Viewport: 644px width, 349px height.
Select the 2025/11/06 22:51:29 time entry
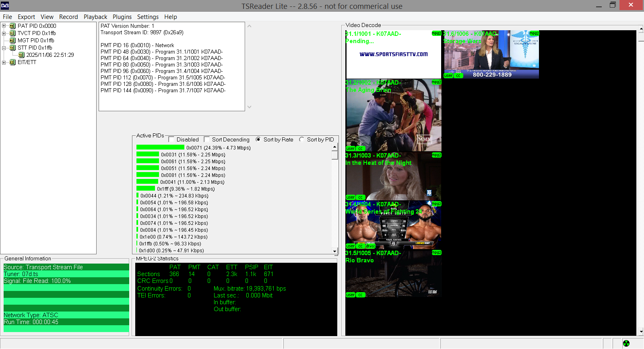pyautogui.click(x=50, y=55)
